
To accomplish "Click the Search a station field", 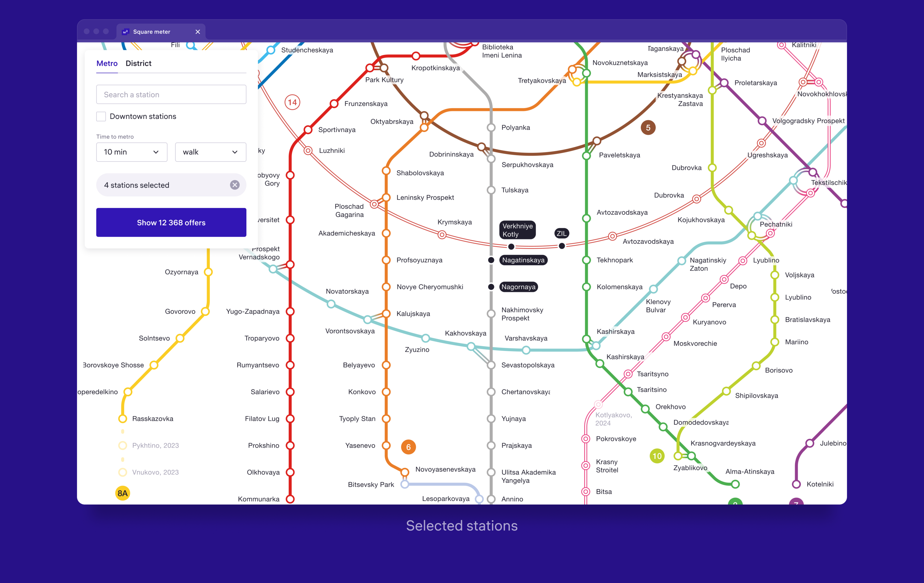I will (171, 94).
